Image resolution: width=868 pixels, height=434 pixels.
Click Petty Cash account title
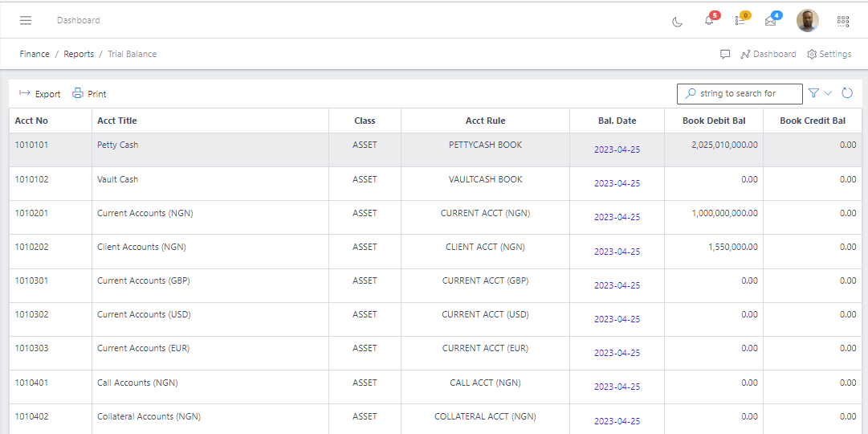click(x=117, y=145)
